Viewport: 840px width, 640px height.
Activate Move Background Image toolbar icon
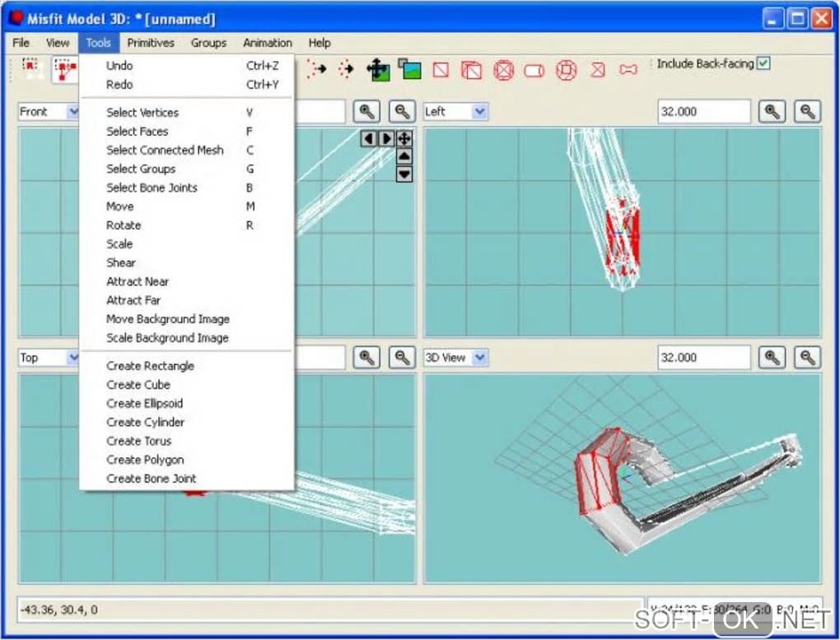378,70
